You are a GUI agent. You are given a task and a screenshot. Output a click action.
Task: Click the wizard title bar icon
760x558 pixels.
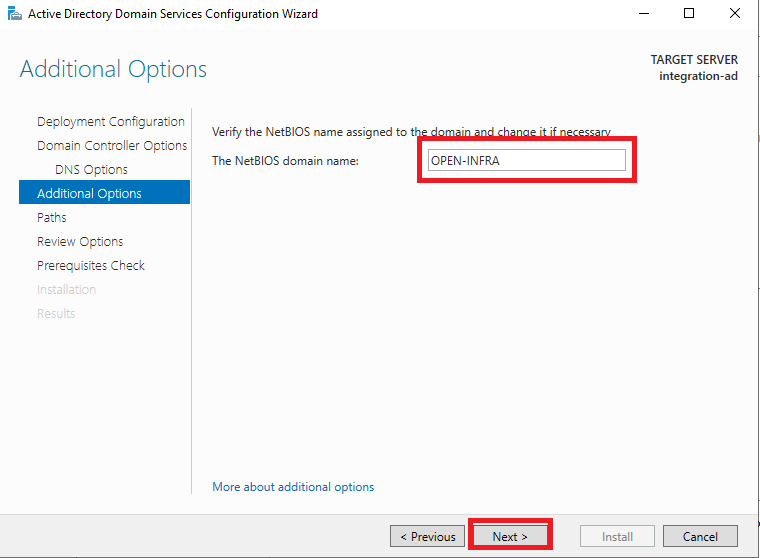tap(15, 14)
